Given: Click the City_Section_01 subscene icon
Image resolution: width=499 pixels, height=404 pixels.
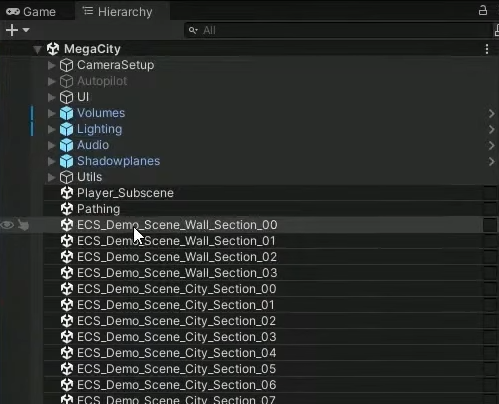Looking at the screenshot, I should (67, 305).
